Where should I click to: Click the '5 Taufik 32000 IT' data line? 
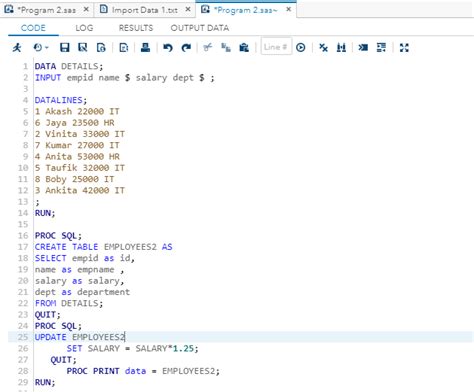click(x=80, y=168)
